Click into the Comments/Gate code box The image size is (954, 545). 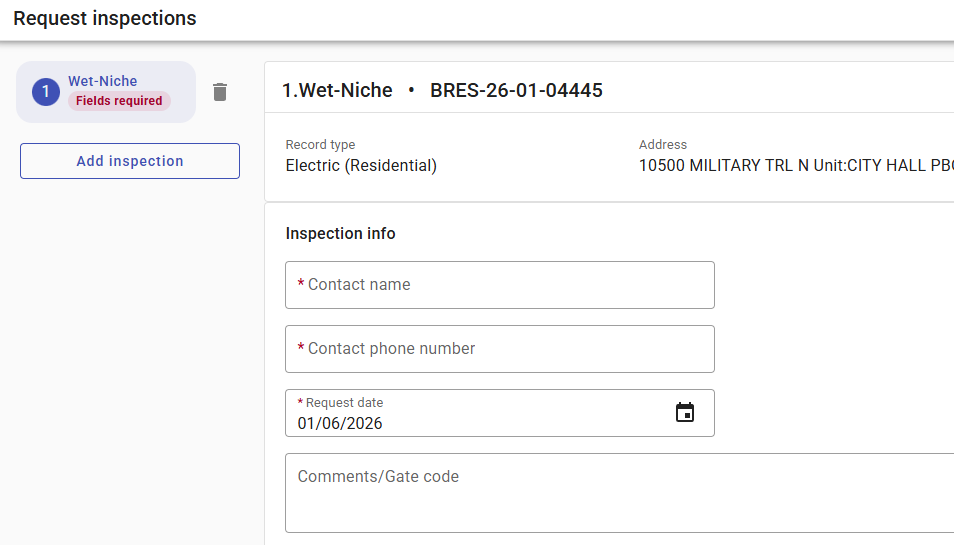(620, 493)
